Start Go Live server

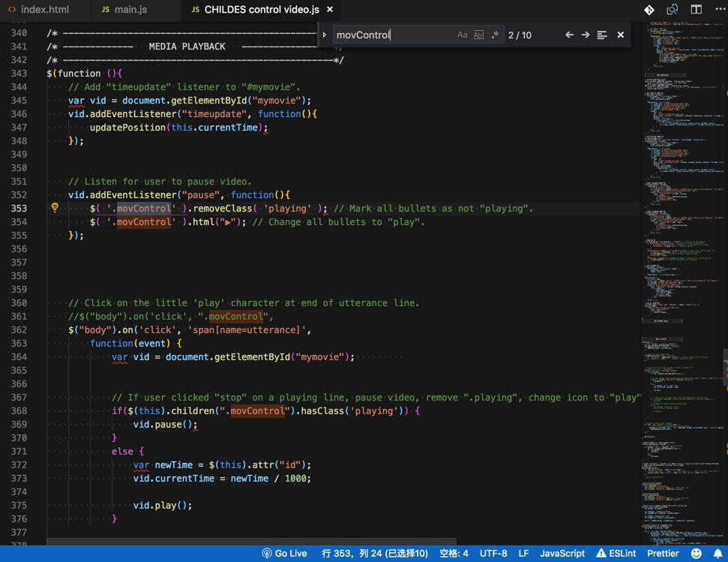coord(284,554)
